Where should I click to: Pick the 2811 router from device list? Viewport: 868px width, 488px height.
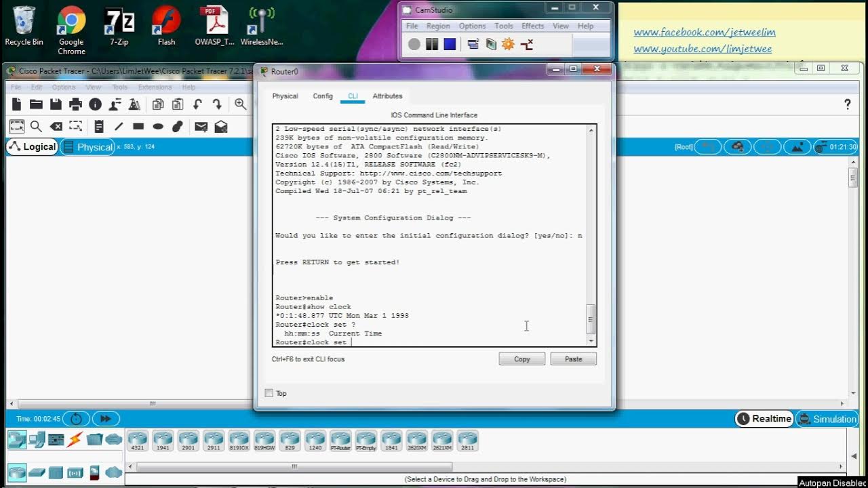click(467, 441)
